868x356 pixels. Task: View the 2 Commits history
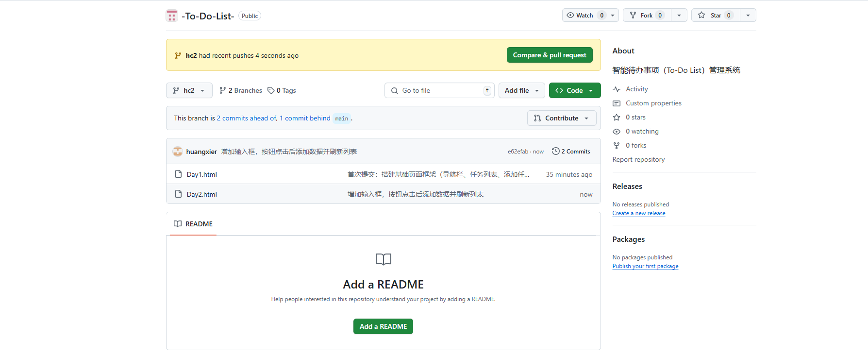pyautogui.click(x=571, y=152)
